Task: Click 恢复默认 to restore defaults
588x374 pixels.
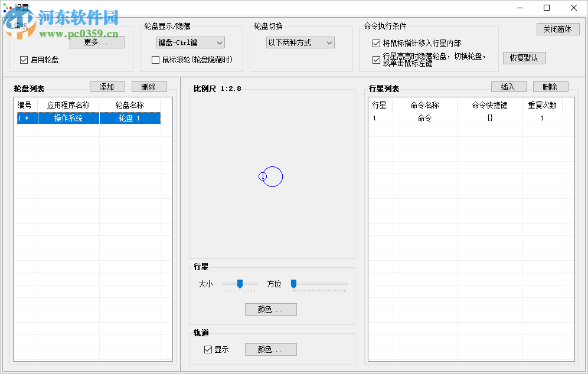Action: click(524, 58)
